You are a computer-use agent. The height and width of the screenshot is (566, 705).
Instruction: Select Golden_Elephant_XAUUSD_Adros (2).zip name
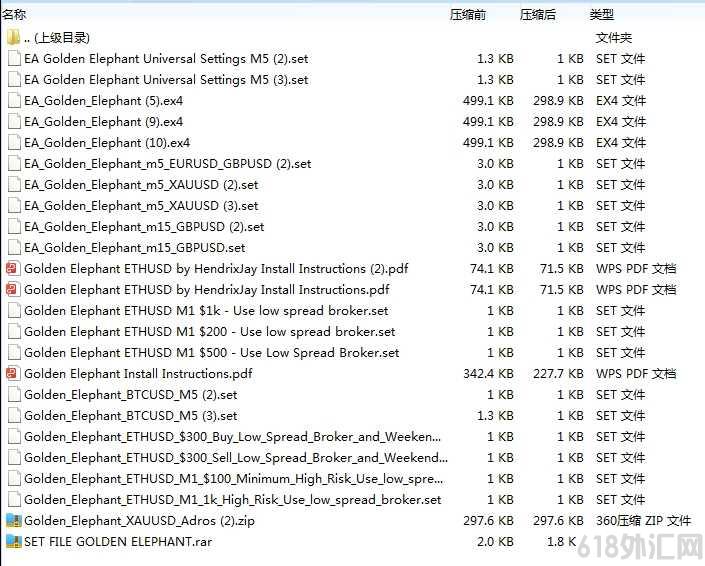click(139, 521)
